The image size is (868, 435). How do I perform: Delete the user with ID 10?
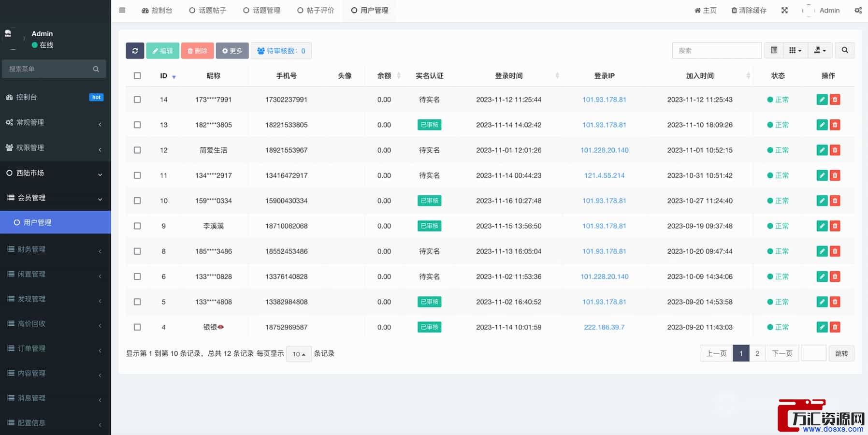pos(835,201)
